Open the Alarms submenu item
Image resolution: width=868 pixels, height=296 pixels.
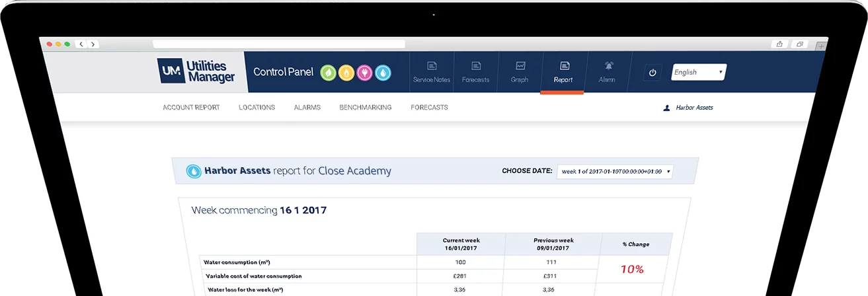307,107
